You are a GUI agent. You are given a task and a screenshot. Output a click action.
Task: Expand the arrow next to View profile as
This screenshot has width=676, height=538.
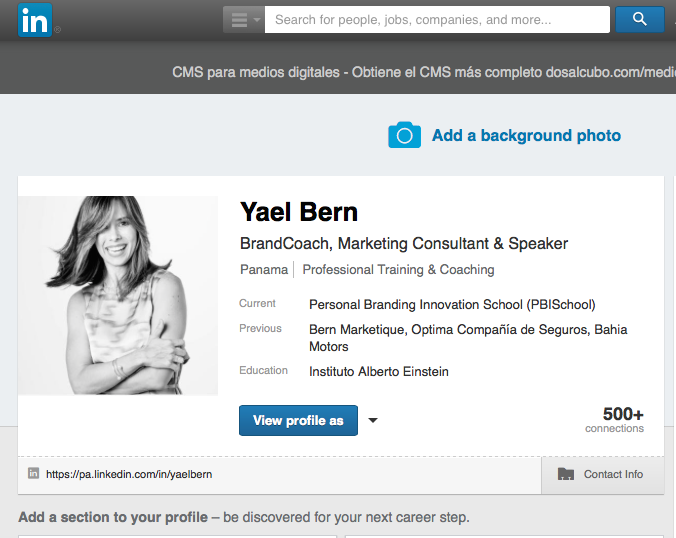[x=373, y=421]
